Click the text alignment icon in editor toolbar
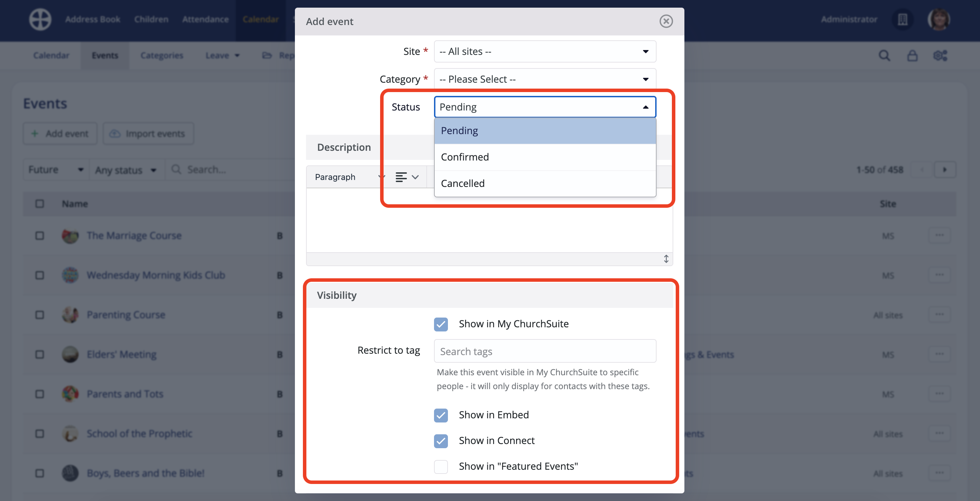 click(402, 177)
